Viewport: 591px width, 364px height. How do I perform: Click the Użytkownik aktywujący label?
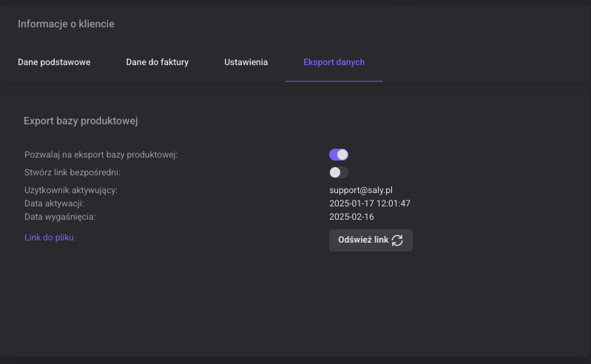71,190
